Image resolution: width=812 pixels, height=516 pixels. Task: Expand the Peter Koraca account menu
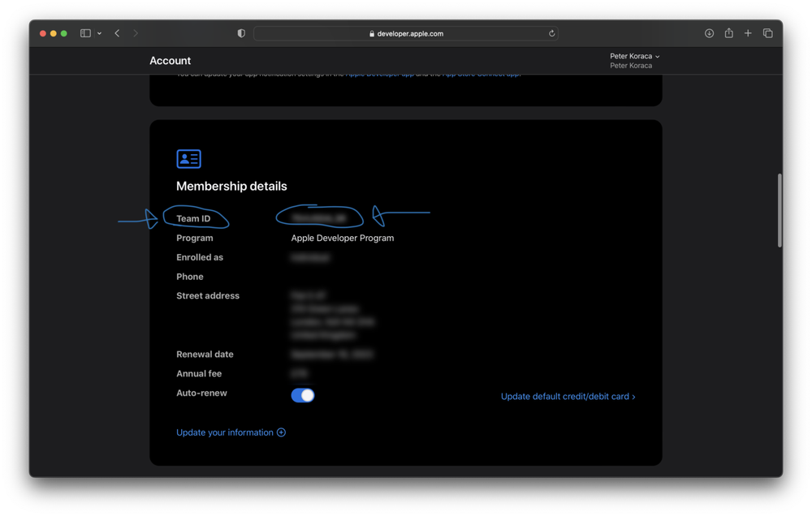[x=634, y=56]
